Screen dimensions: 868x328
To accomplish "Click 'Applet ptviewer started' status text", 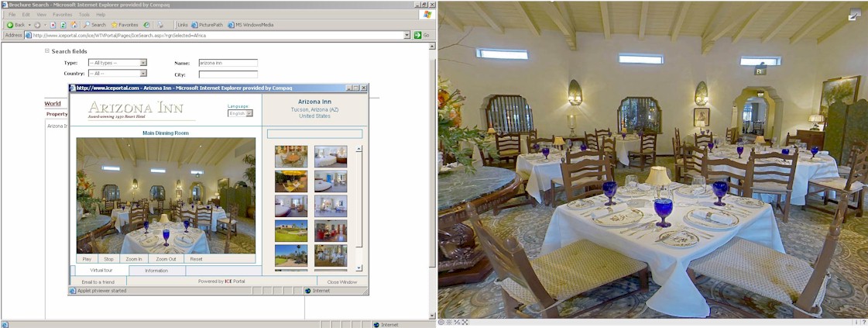I will click(101, 290).
